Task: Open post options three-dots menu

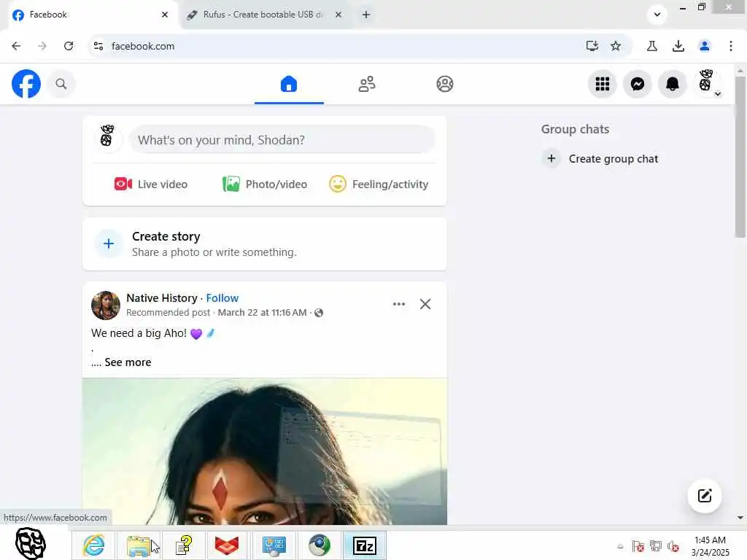Action: 399,304
